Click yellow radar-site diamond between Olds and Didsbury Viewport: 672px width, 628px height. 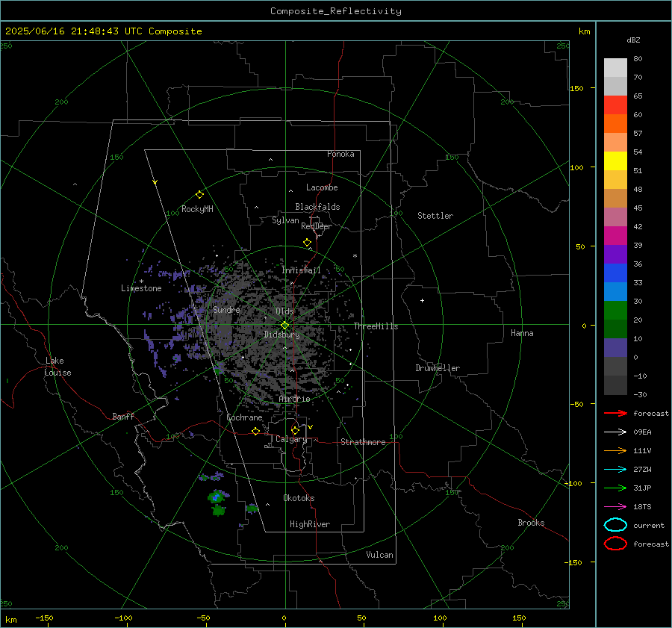[284, 326]
